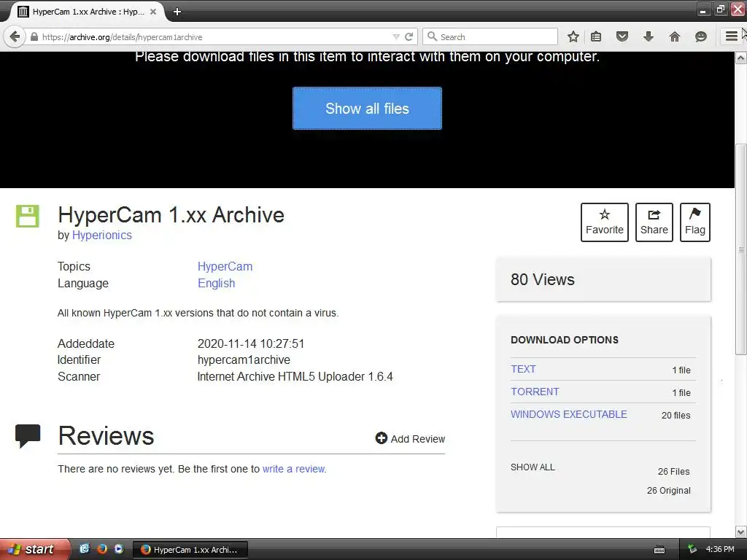This screenshot has width=747, height=560.
Task: Click the scrollbar up arrow
Action: click(741, 58)
